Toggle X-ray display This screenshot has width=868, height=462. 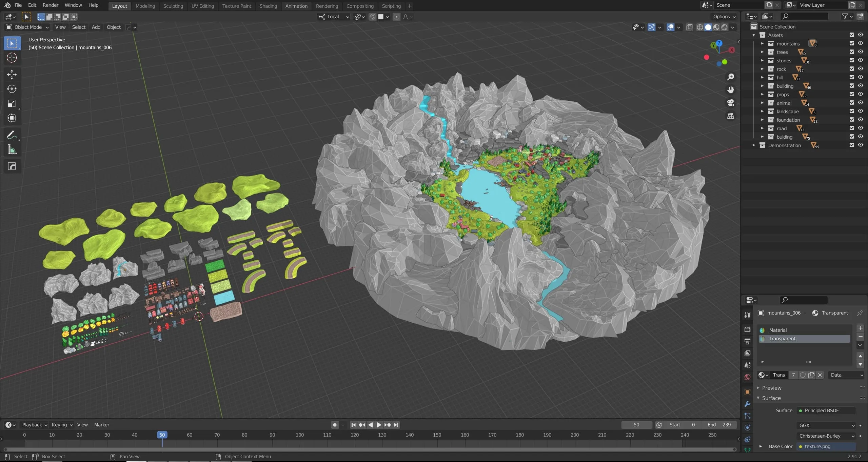point(689,27)
